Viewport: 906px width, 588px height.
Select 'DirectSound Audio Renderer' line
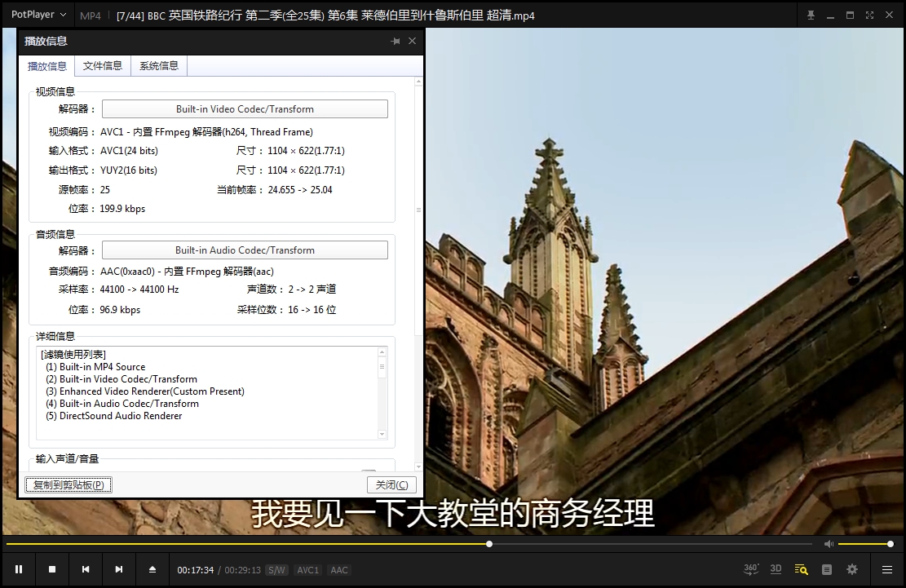(x=114, y=416)
